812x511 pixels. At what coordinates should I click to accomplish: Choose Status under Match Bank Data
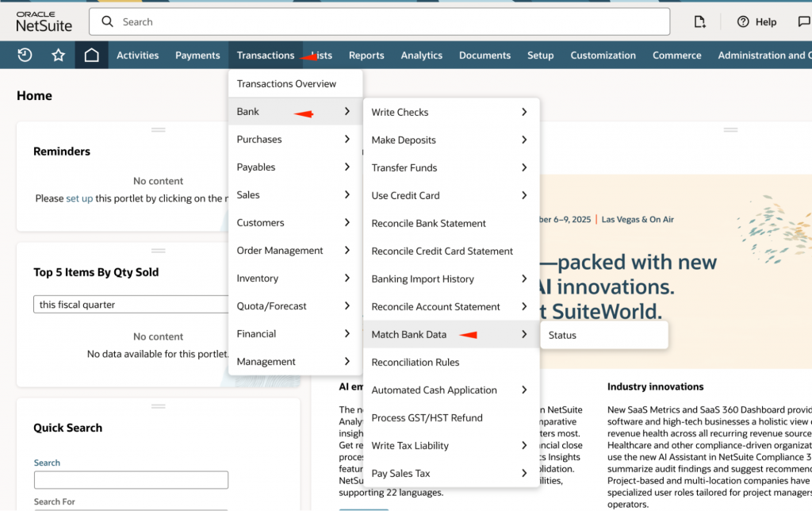pos(562,336)
